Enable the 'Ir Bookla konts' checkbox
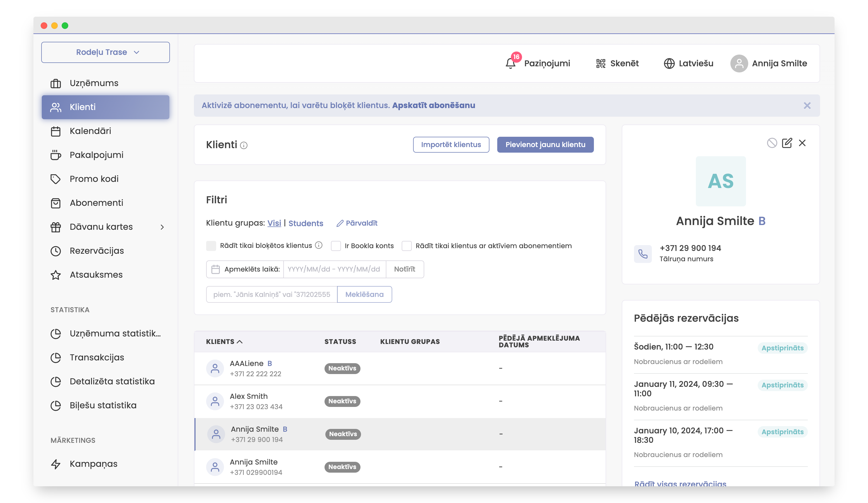This screenshot has height=503, width=868. pos(336,246)
